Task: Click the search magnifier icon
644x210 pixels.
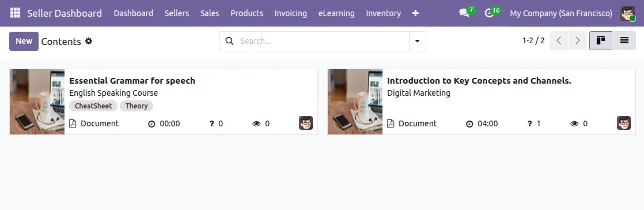Action: coord(230,41)
